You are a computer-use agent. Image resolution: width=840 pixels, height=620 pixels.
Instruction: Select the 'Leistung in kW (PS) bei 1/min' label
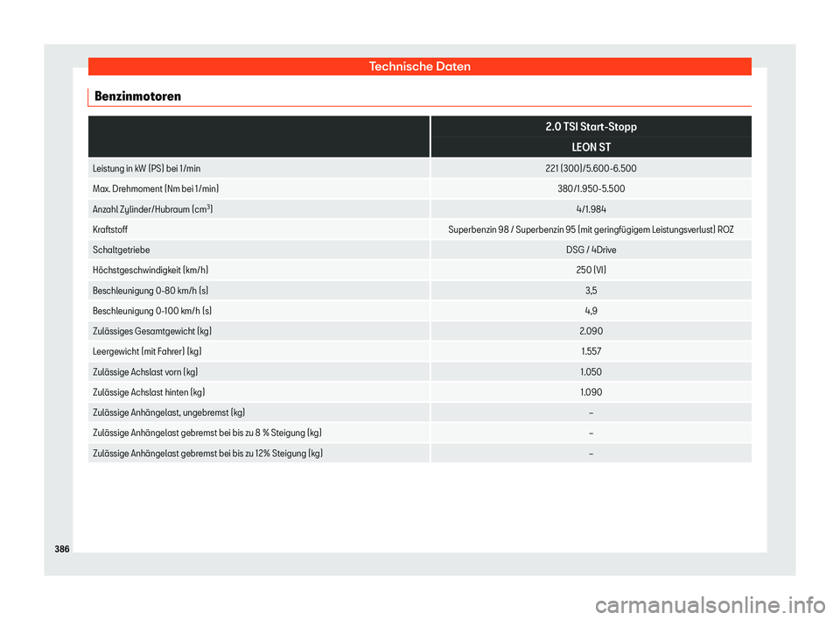[x=147, y=168]
